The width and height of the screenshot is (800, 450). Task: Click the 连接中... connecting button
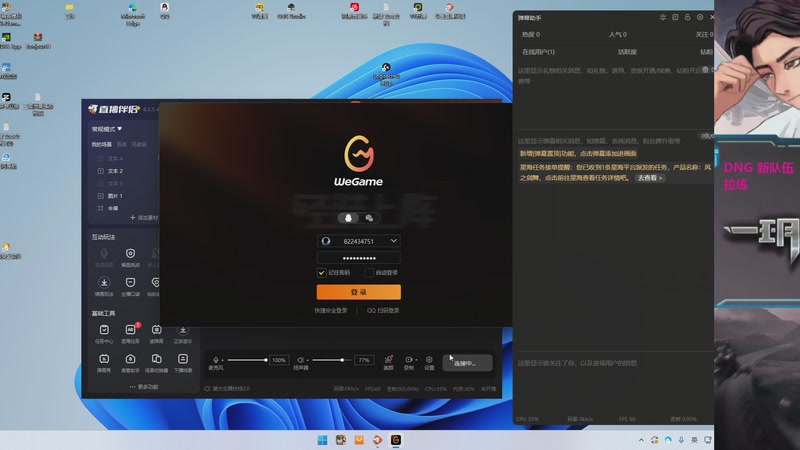click(467, 363)
